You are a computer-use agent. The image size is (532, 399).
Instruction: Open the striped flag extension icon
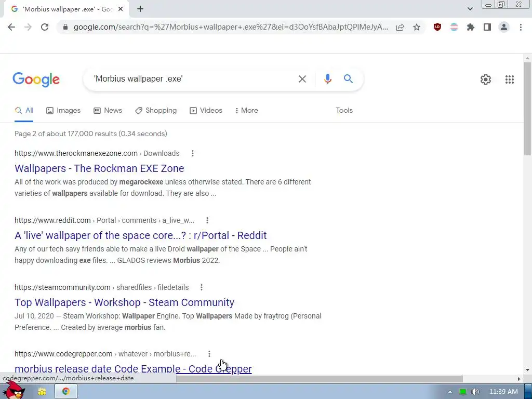pos(454,27)
